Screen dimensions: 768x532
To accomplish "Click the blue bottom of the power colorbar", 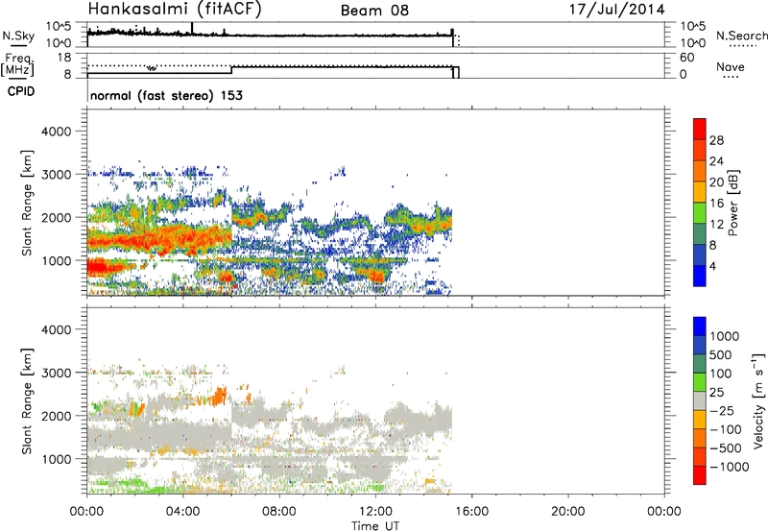I will click(700, 276).
